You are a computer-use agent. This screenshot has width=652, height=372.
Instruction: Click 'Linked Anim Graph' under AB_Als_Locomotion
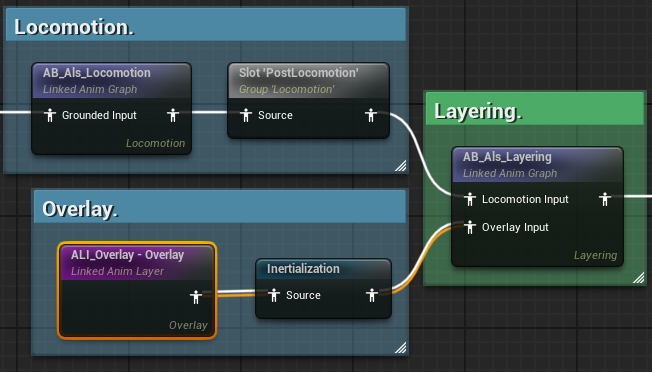pyautogui.click(x=90, y=89)
